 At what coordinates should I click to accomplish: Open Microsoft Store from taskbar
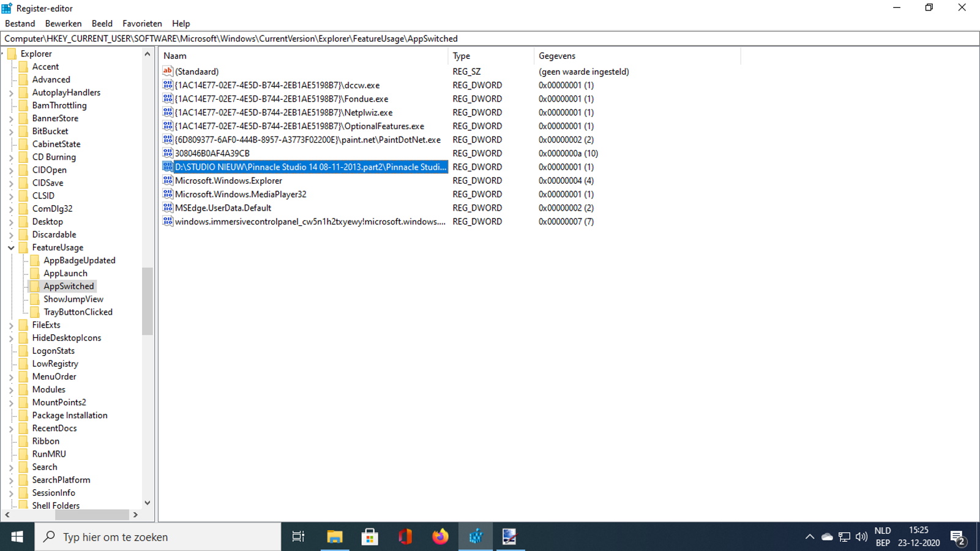370,537
